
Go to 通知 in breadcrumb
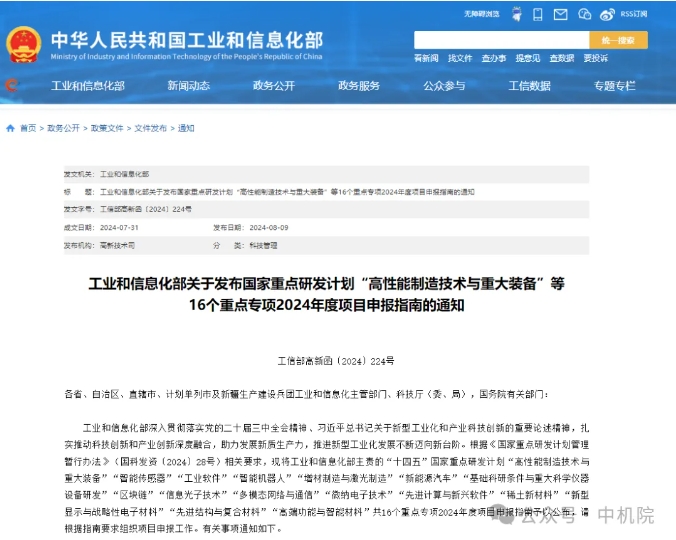coord(186,128)
